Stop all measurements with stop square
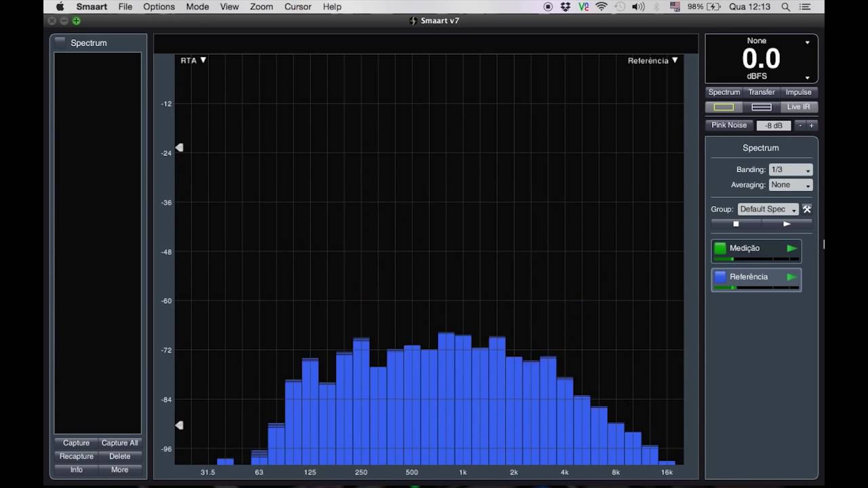 (x=736, y=224)
